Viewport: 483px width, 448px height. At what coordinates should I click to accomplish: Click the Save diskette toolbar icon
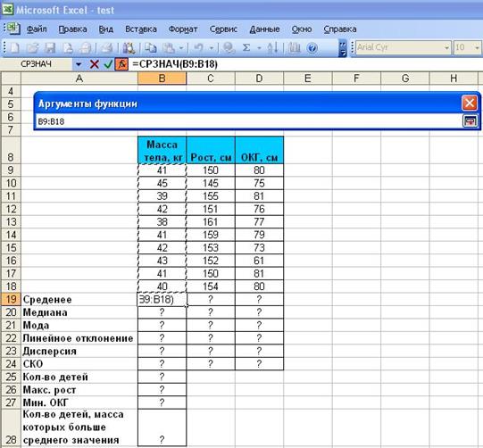[x=50, y=48]
